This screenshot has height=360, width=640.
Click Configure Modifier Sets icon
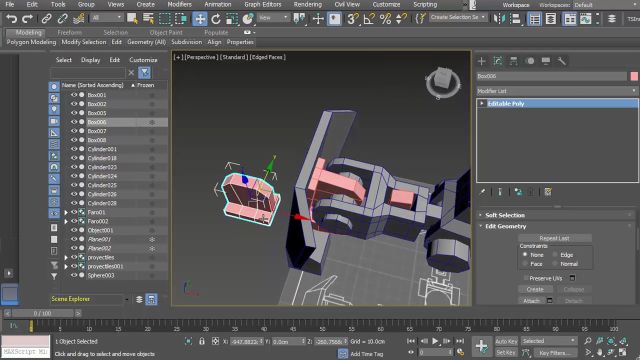point(548,192)
